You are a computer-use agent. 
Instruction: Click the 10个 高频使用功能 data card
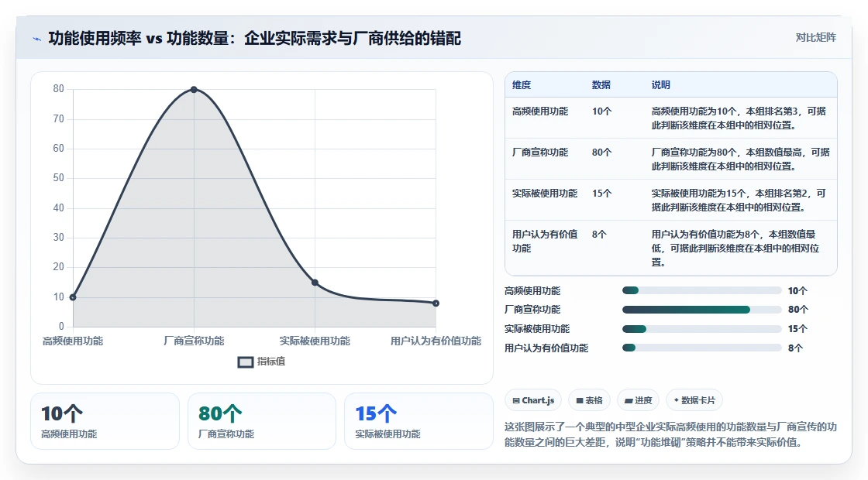[105, 421]
